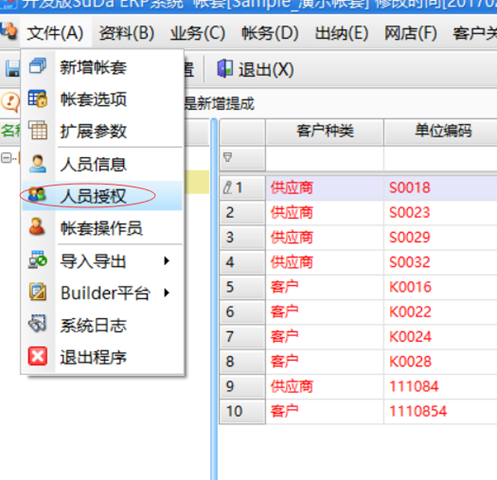Image resolution: width=497 pixels, height=480 pixels.
Task: Open 帐套操作员 from the menu
Action: [x=102, y=228]
